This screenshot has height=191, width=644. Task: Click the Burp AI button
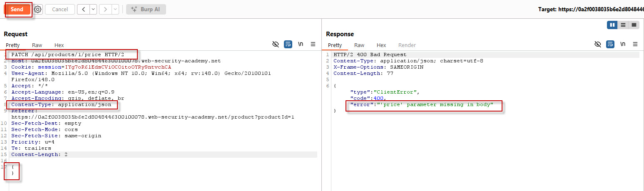(x=146, y=9)
